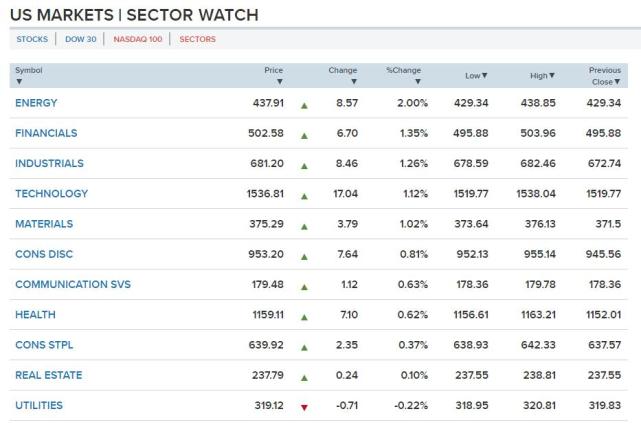Click the green up arrow for TECHNOLOGY

click(x=304, y=195)
